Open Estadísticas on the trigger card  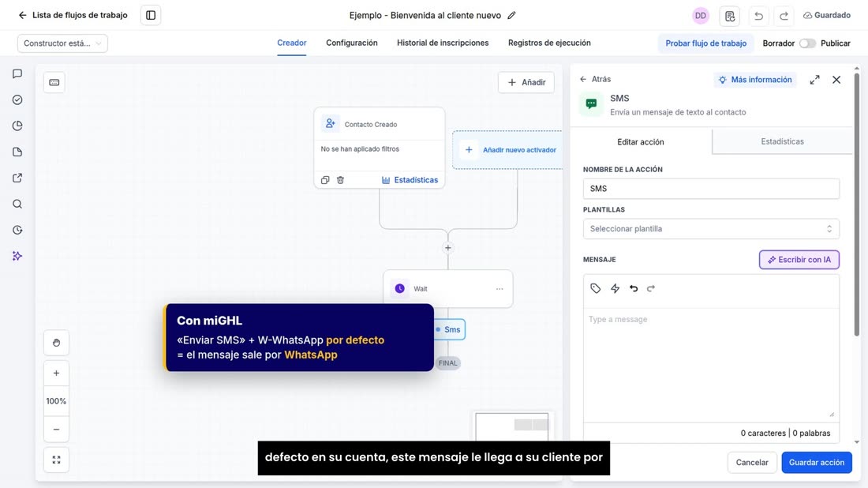click(410, 180)
